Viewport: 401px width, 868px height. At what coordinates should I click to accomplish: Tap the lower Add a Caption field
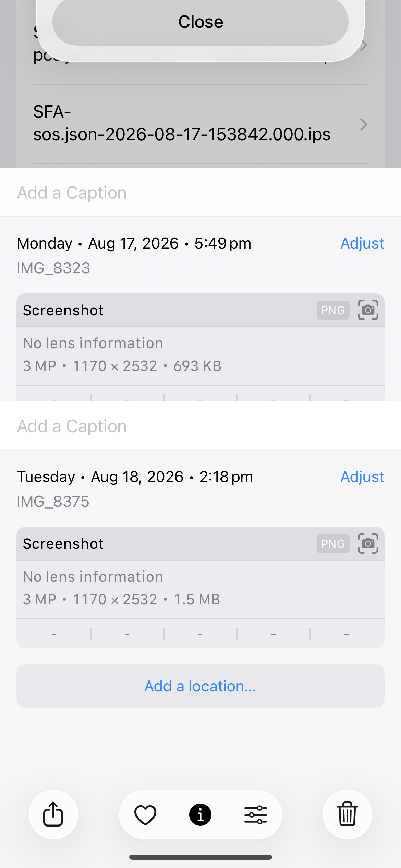tap(200, 426)
